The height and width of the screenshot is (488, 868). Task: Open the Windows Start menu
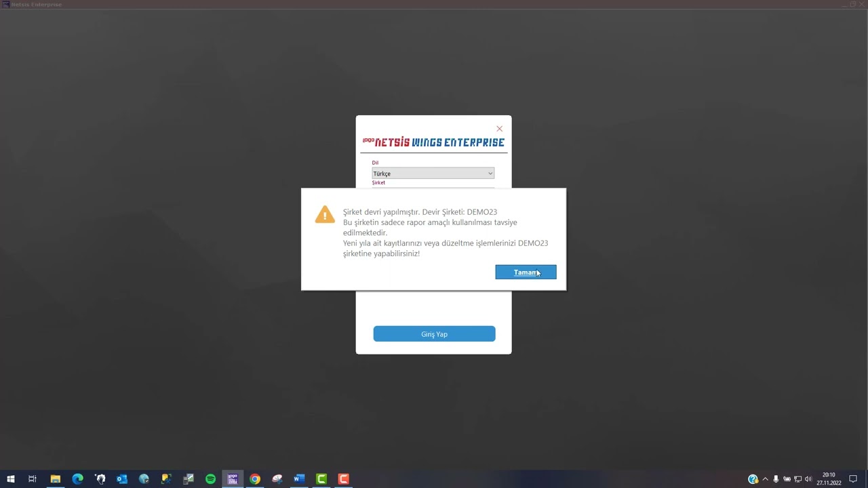[x=10, y=479]
